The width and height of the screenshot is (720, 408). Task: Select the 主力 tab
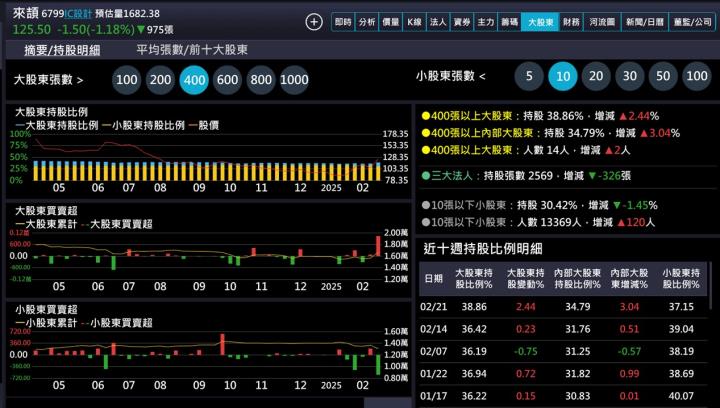click(x=486, y=22)
